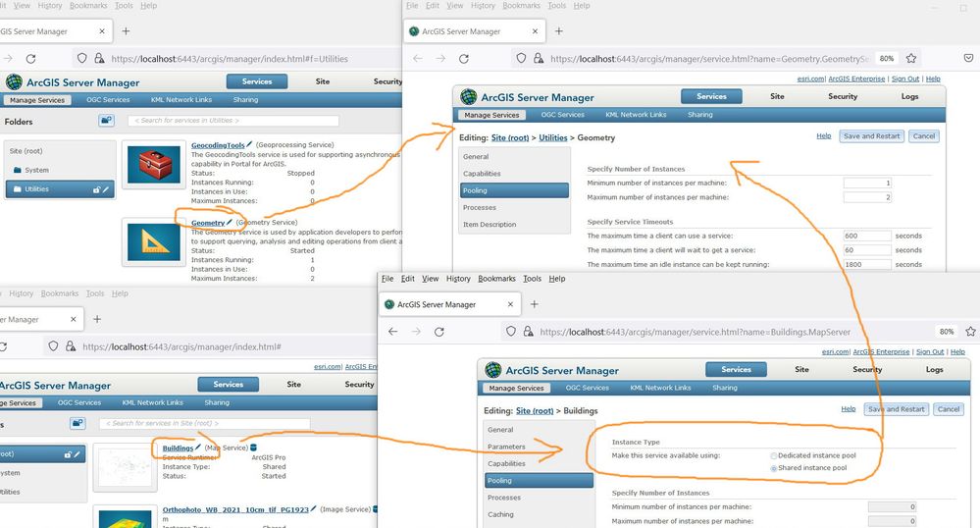The image size is (980, 528).
Task: Click the lock icon on the Site (root) folder row
Action: point(68,454)
